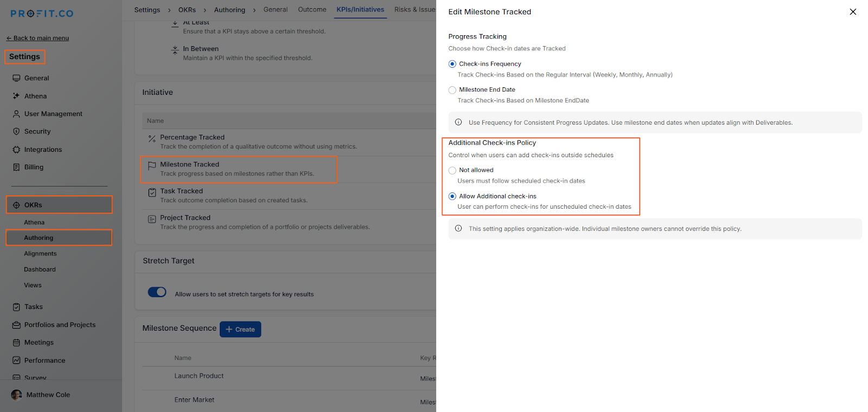Click the Percentage Tracked percent icon
The height and width of the screenshot is (412, 868).
coord(152,139)
